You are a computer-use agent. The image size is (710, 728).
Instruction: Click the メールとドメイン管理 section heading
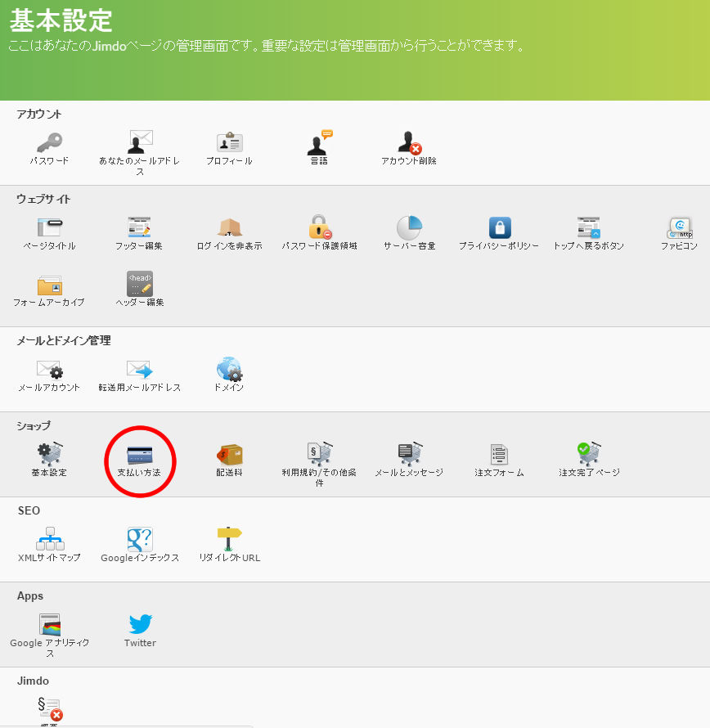64,340
